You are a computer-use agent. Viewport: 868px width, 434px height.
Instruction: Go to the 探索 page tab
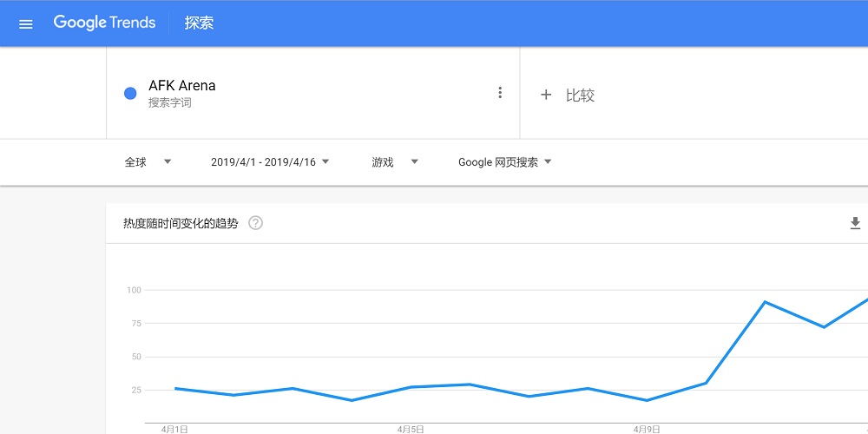pyautogui.click(x=199, y=23)
